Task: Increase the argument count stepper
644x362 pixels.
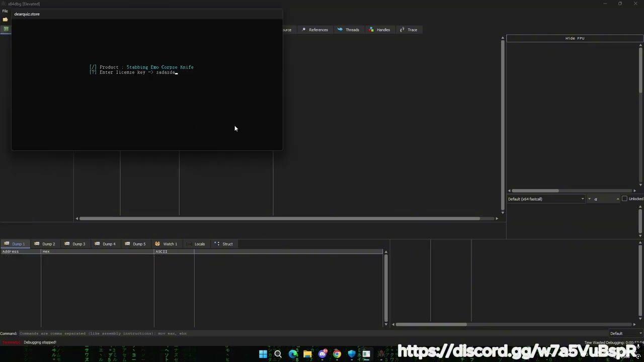Action: click(618, 199)
